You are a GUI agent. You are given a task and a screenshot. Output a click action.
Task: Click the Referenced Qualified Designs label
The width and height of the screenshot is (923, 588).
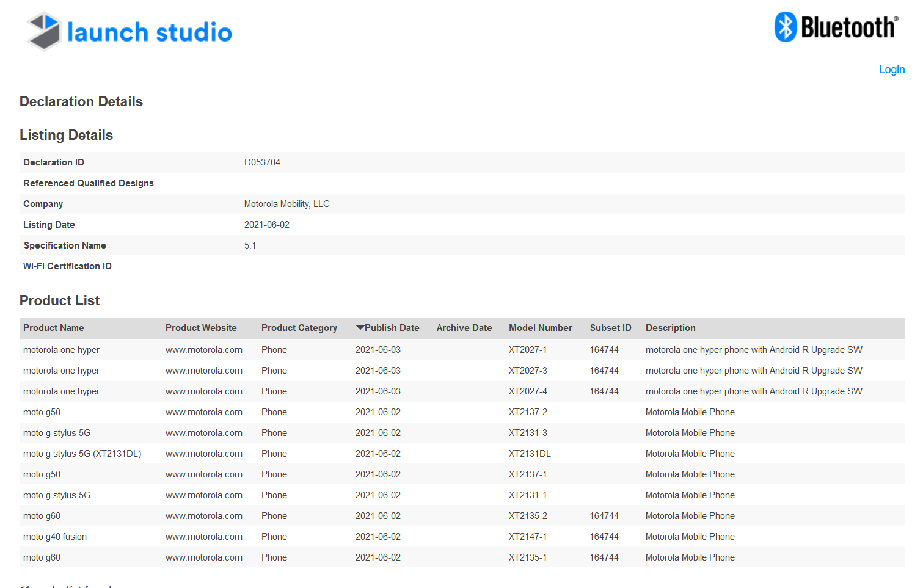coord(89,183)
